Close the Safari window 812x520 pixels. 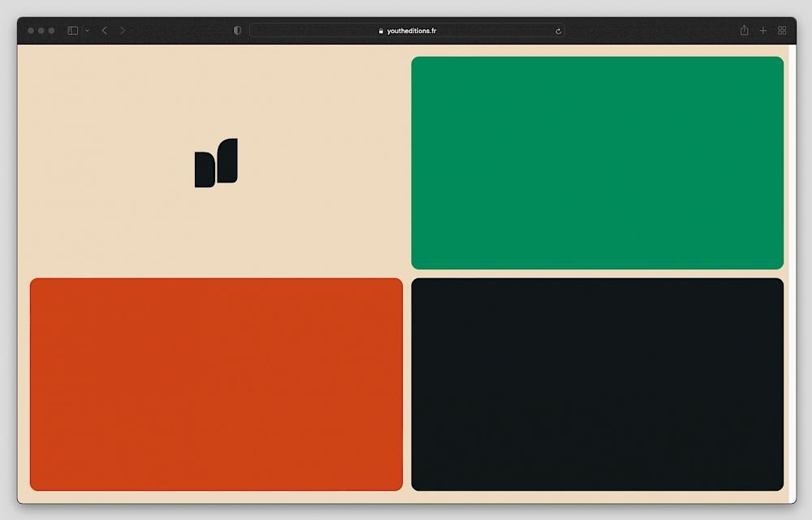(x=32, y=31)
